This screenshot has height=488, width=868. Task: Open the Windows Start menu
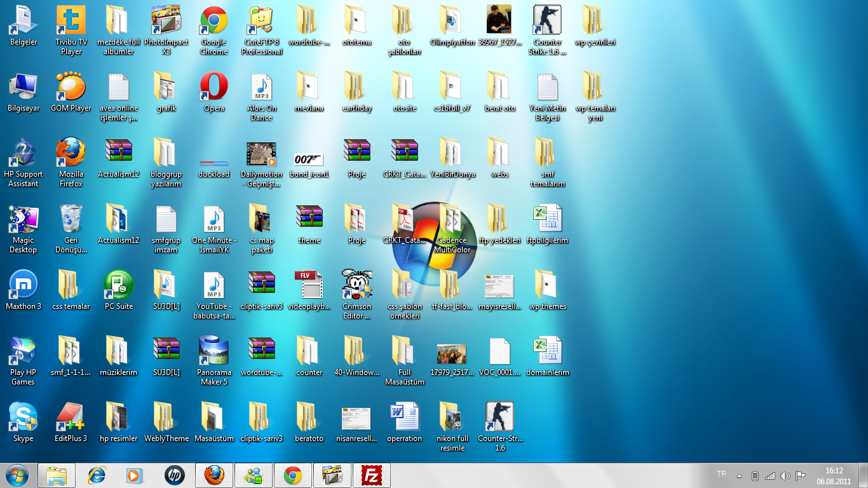[17, 475]
